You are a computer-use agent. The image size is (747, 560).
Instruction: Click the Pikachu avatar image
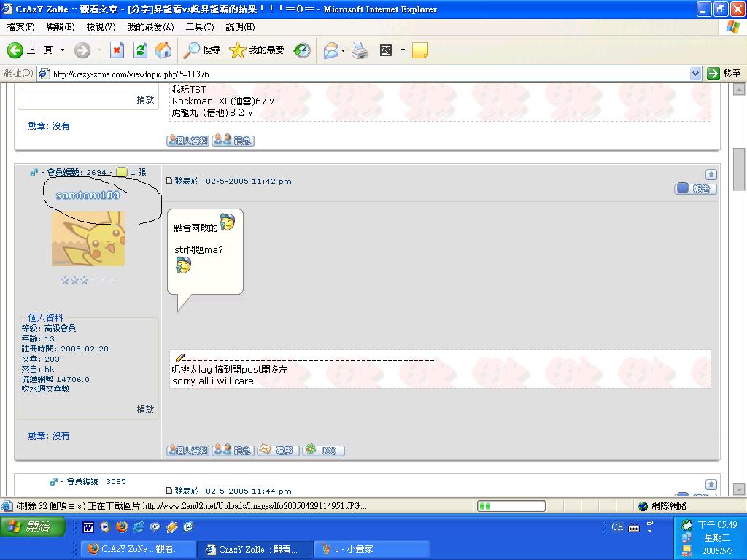88,238
